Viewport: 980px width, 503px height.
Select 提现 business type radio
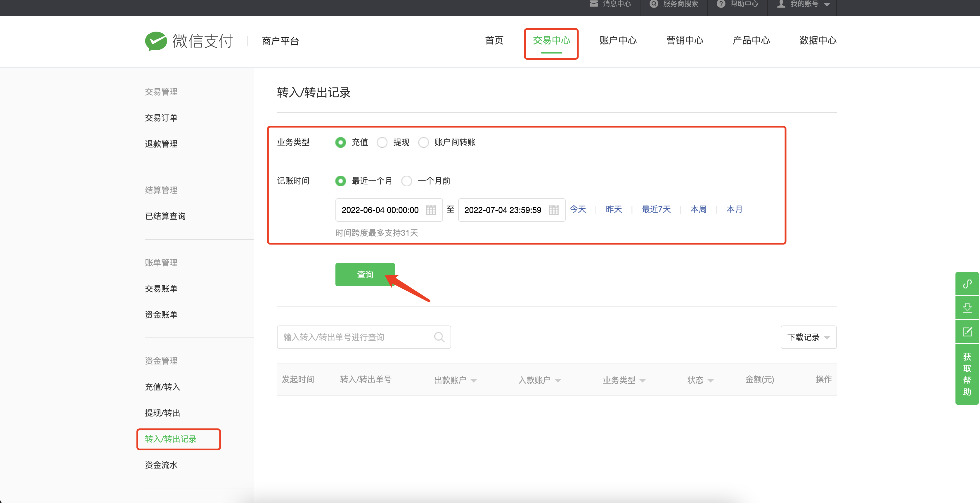click(x=382, y=142)
